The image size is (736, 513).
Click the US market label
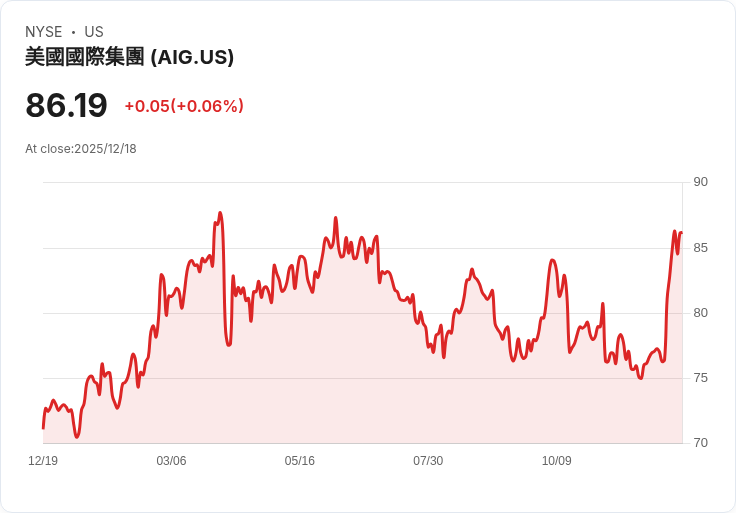tap(94, 32)
